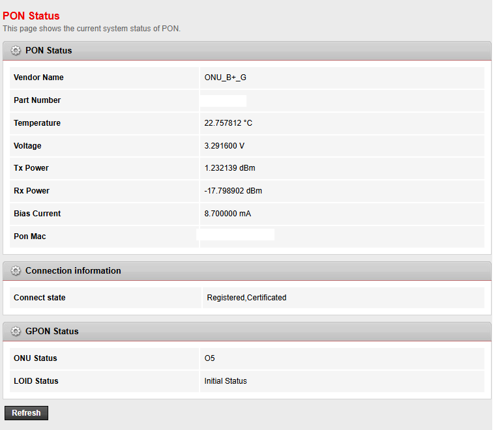Click the Voltage value 3.291600 V
Viewport: 504px width, 430px height.
tap(224, 146)
